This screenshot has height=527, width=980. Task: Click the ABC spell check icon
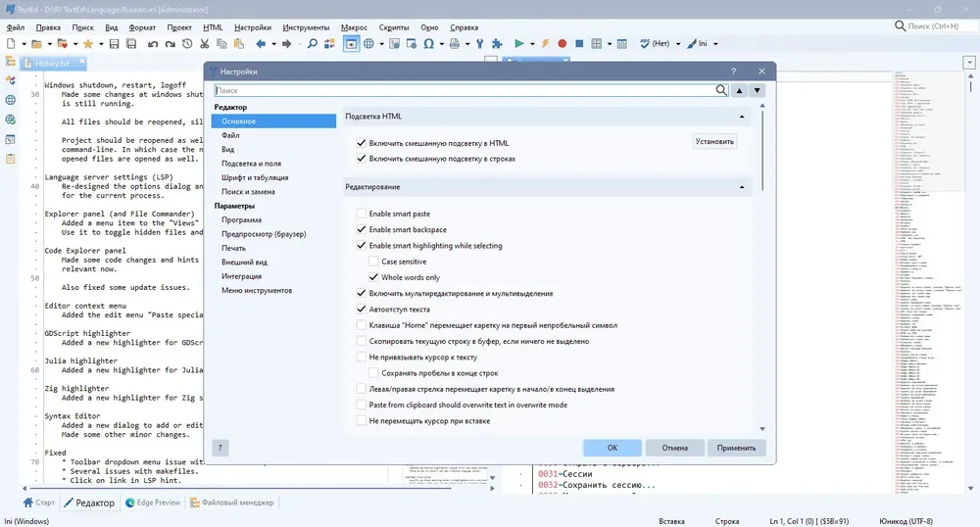click(645, 44)
